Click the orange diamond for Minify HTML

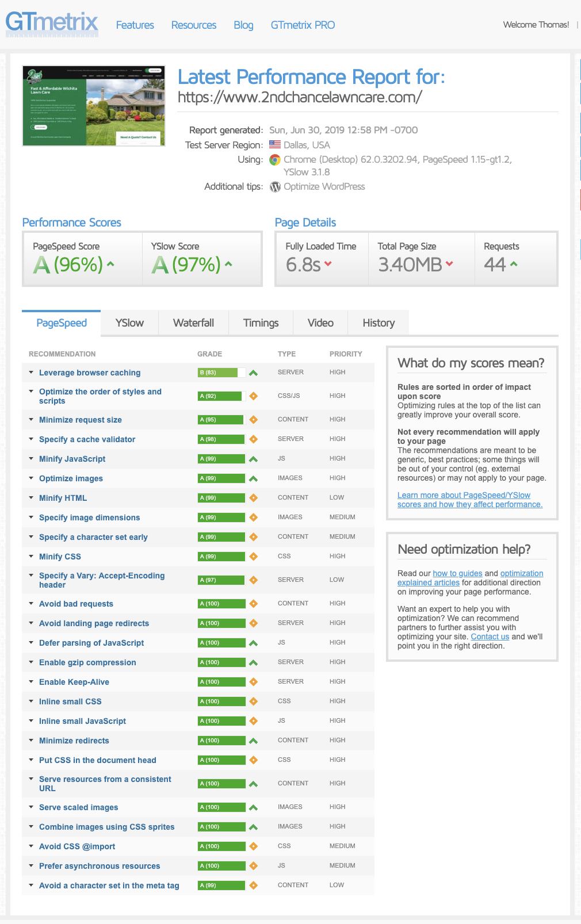tap(253, 498)
